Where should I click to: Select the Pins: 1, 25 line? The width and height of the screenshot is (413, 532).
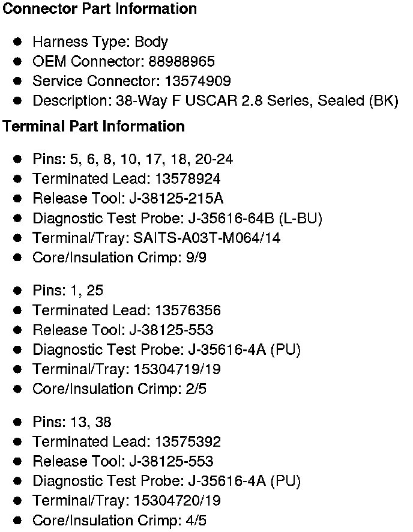coord(68,291)
